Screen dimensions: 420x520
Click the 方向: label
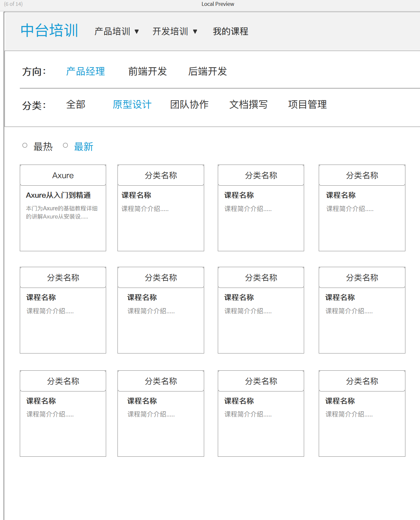point(34,72)
